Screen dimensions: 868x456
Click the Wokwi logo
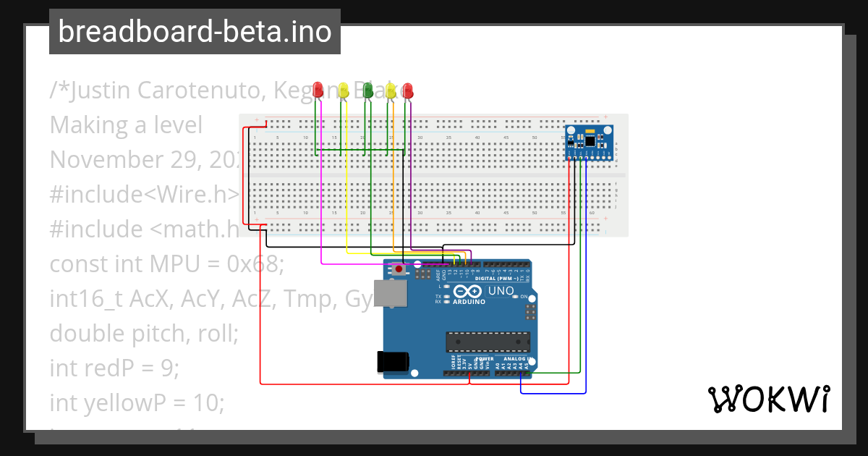[x=769, y=399]
